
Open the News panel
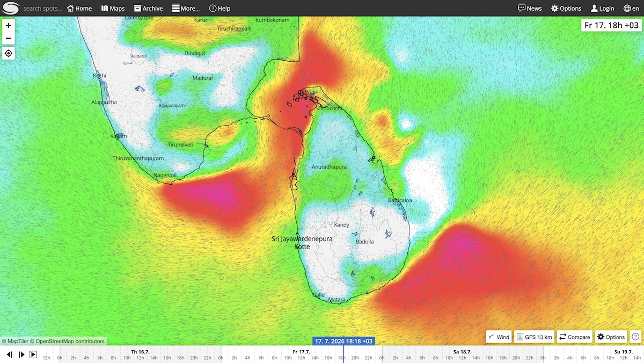tap(530, 9)
